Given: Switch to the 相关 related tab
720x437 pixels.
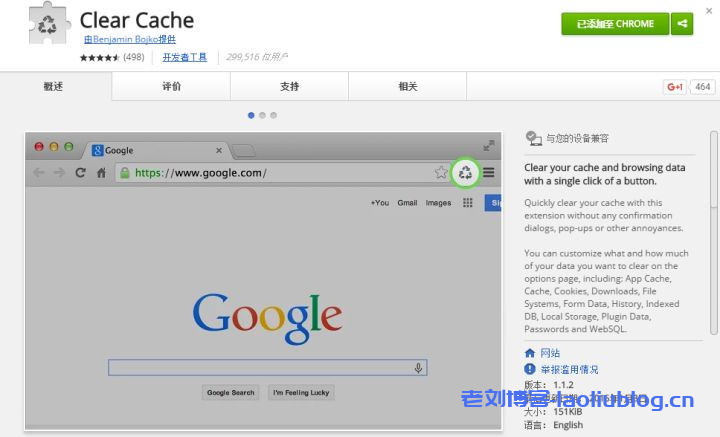Looking at the screenshot, I should point(408,86).
